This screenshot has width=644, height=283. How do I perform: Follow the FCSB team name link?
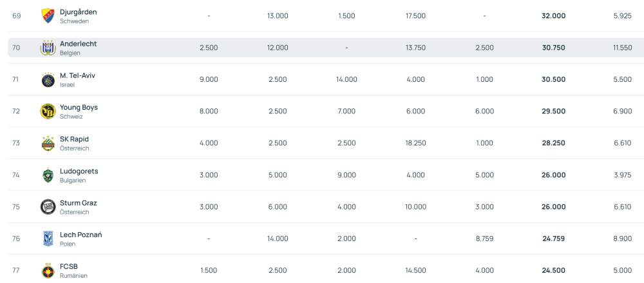[x=69, y=266]
